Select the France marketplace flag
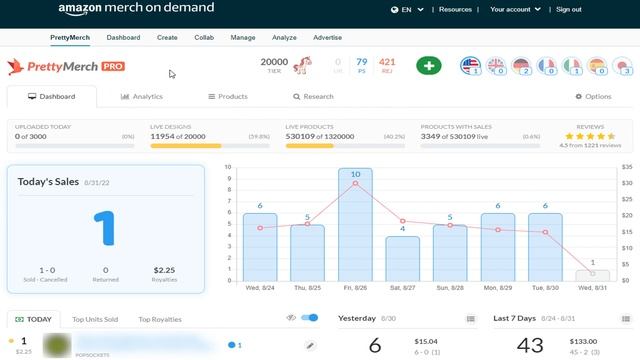Viewport: 640px width, 360px height. click(x=547, y=66)
